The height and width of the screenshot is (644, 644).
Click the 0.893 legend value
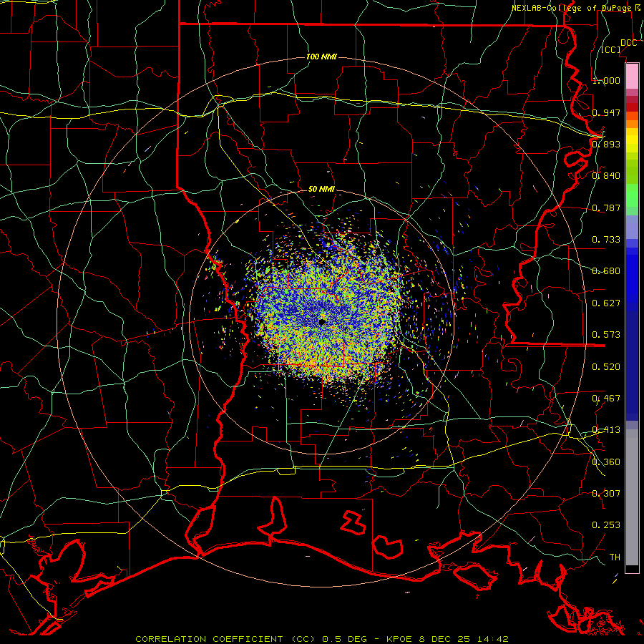(606, 144)
